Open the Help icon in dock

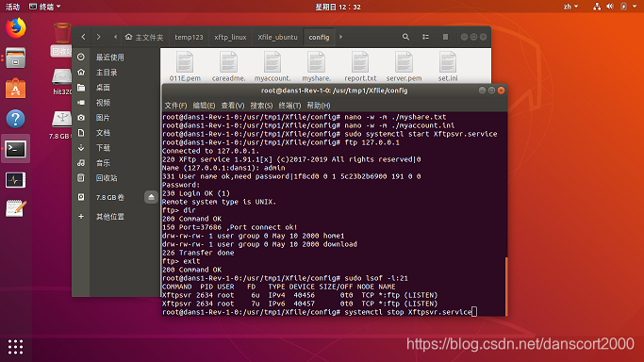(16, 119)
